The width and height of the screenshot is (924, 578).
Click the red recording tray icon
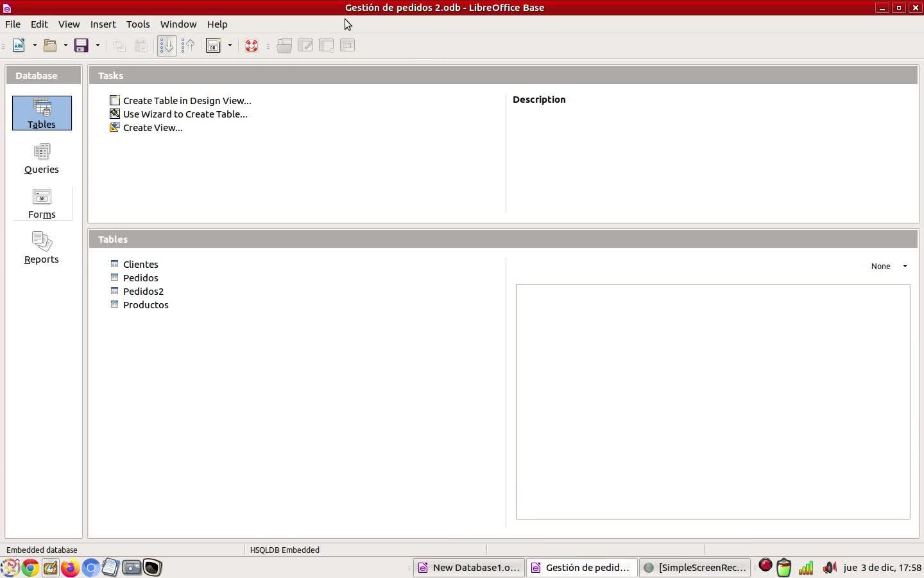766,566
